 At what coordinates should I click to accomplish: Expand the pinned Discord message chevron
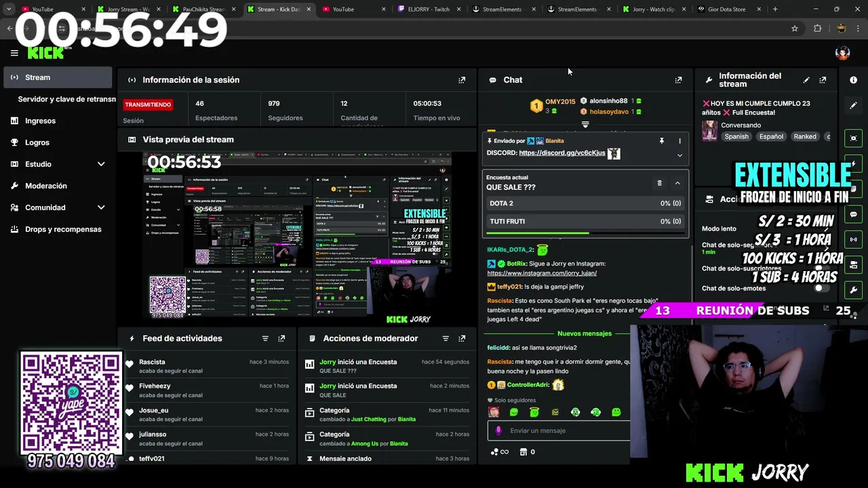pos(679,155)
